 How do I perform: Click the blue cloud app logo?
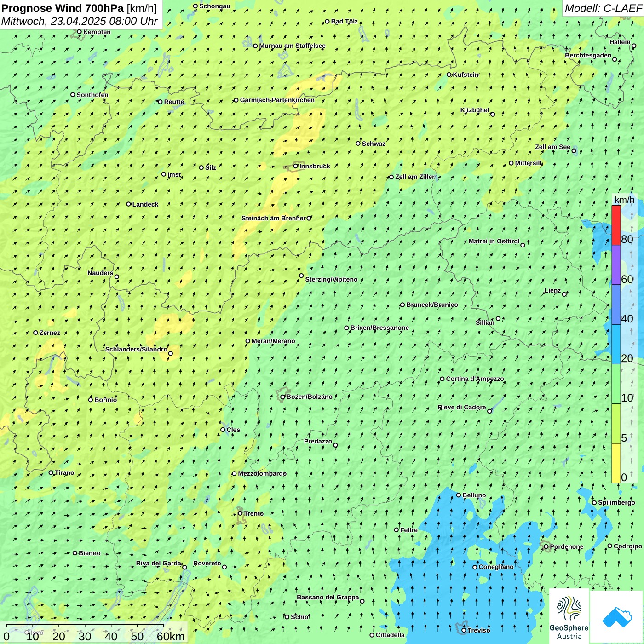pyautogui.click(x=617, y=617)
